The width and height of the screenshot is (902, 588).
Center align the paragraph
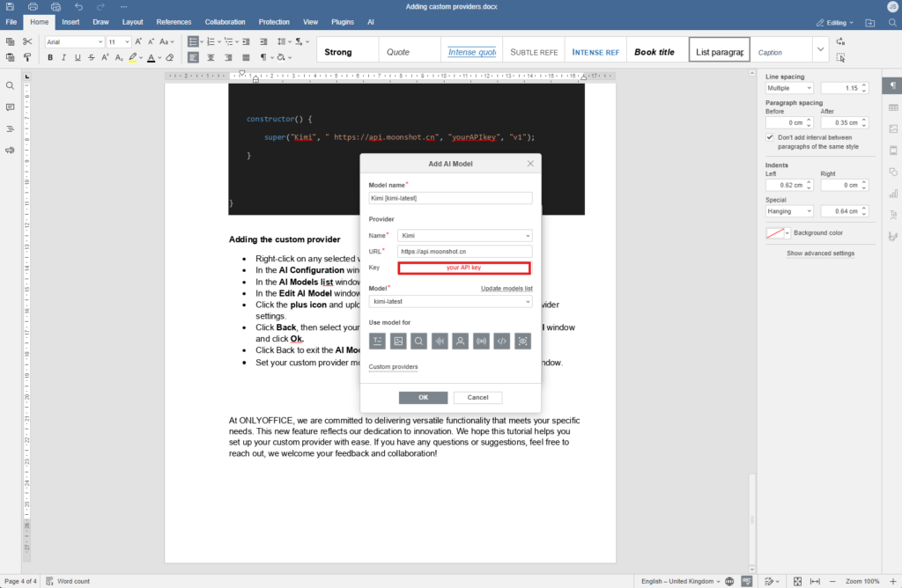(x=211, y=57)
